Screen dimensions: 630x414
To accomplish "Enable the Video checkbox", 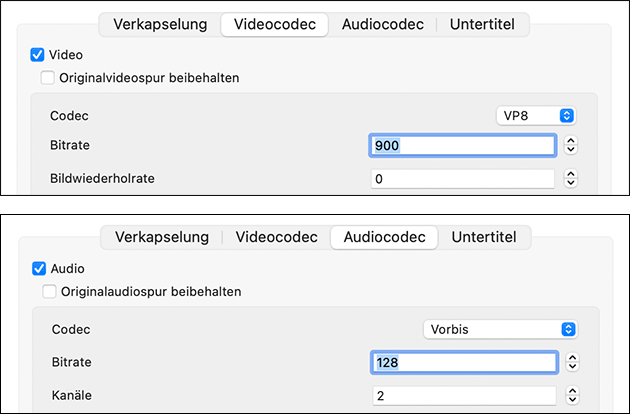I will point(38,55).
